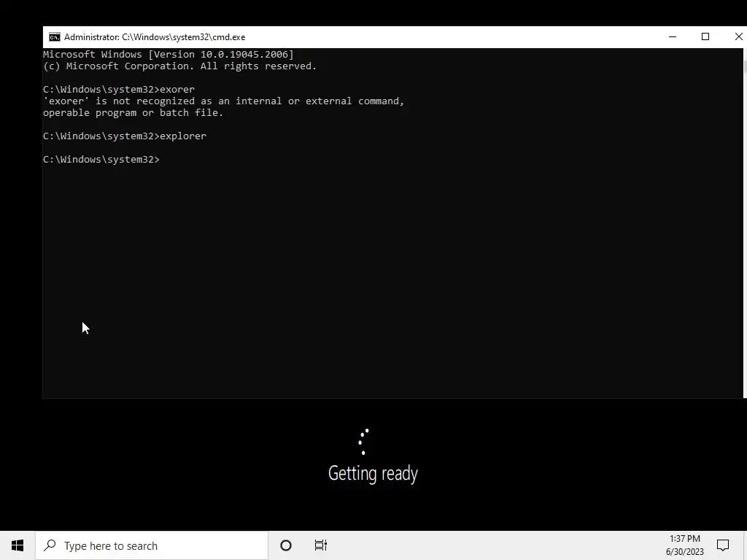Click the magnifier icon in search box
Viewport: 747px width, 560px height.
[x=50, y=545]
